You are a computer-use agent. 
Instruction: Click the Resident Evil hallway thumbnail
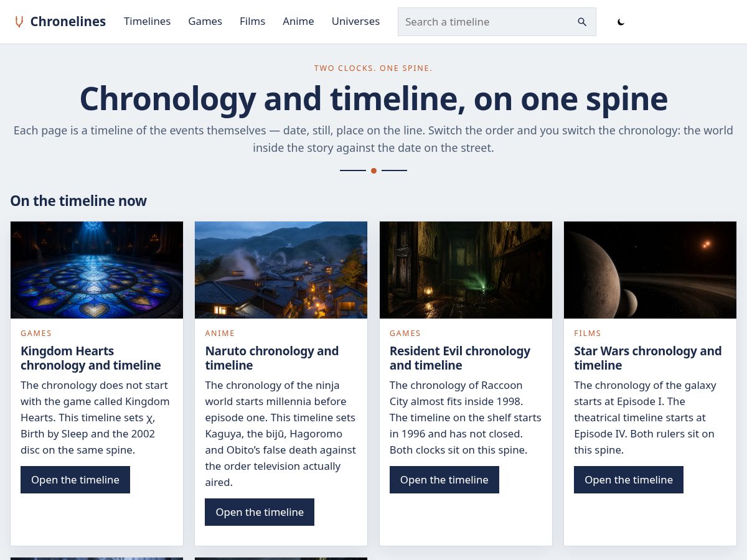[x=466, y=270]
